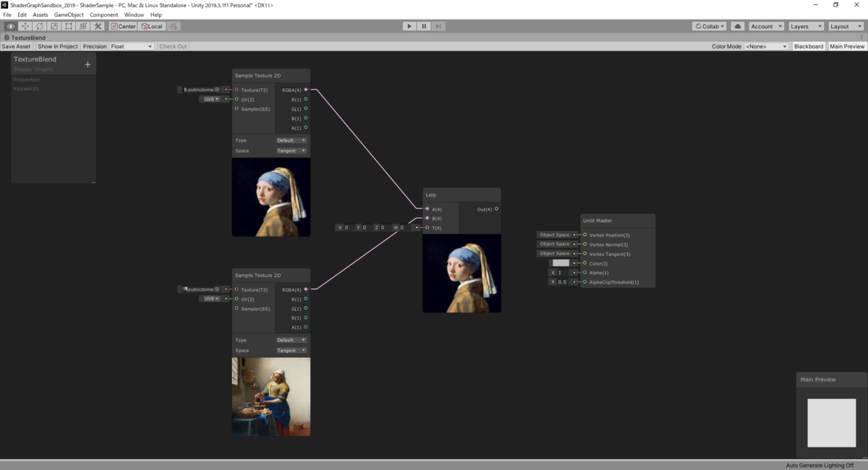The image size is (868, 470).
Task: Click the RGBA(4) output port of top Sample Texture 2D
Action: point(306,90)
